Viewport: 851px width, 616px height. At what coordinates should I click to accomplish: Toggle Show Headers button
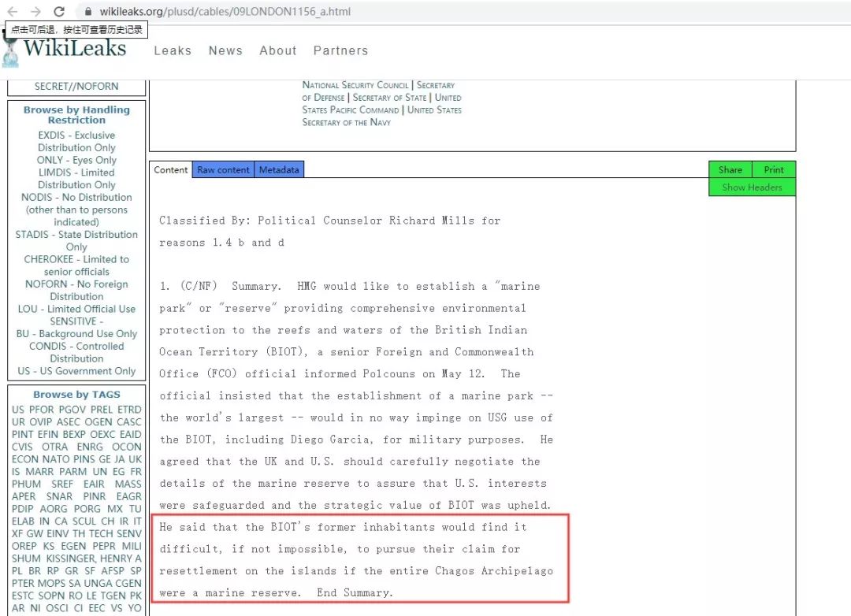pos(752,187)
